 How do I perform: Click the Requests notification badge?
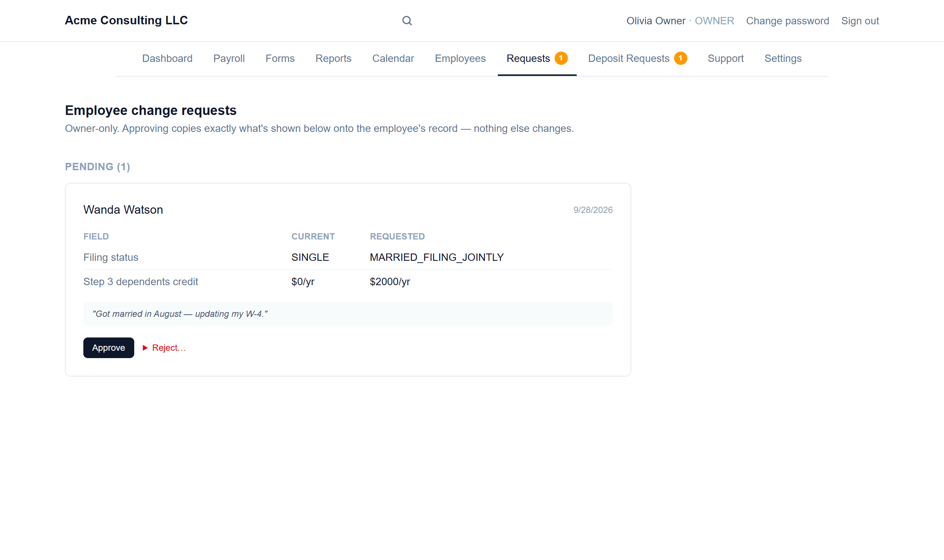pos(561,58)
